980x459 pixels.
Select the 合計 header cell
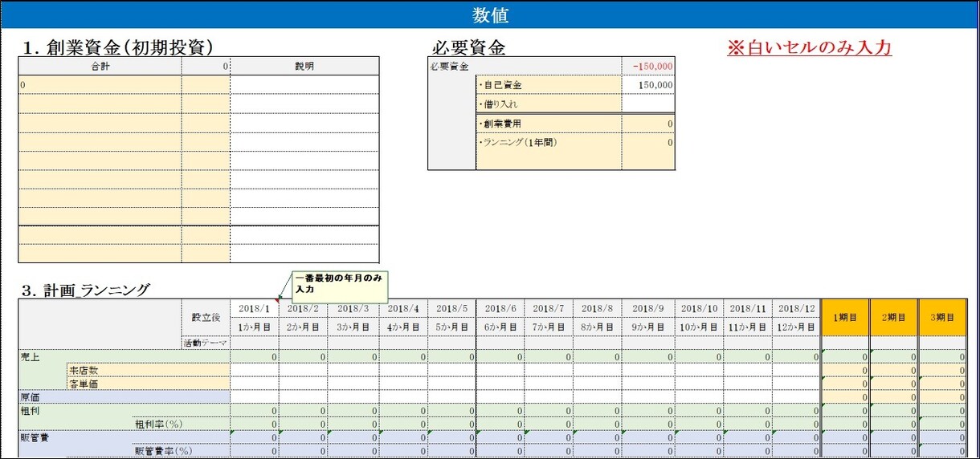[100, 66]
